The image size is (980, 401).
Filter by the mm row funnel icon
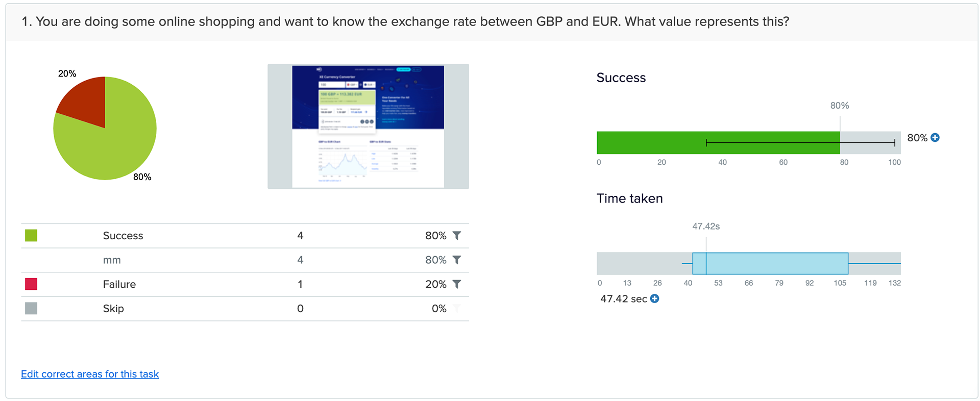point(457,260)
